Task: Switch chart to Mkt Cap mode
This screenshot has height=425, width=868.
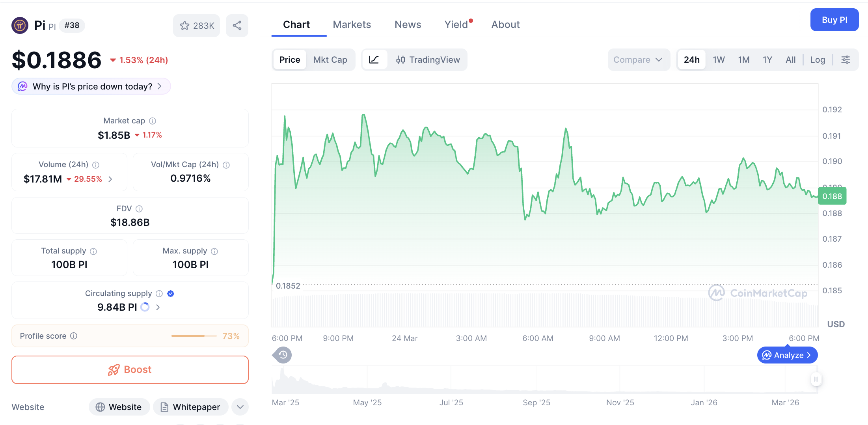Action: click(330, 60)
